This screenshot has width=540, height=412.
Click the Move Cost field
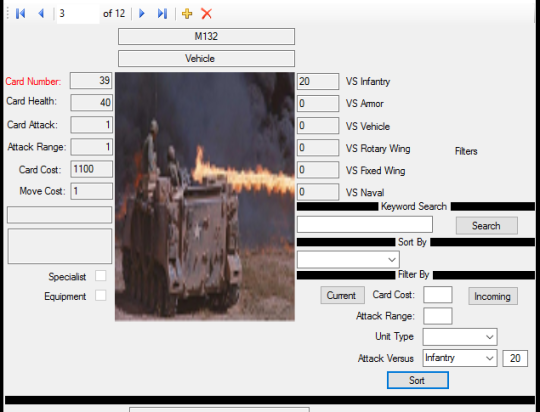pyautogui.click(x=91, y=191)
